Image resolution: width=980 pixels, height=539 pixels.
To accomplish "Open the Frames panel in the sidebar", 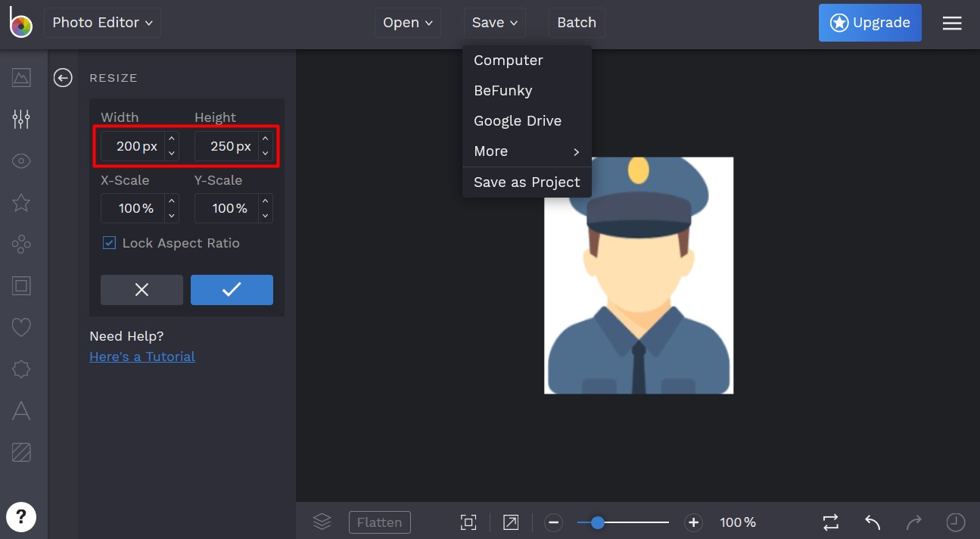I will coord(21,285).
